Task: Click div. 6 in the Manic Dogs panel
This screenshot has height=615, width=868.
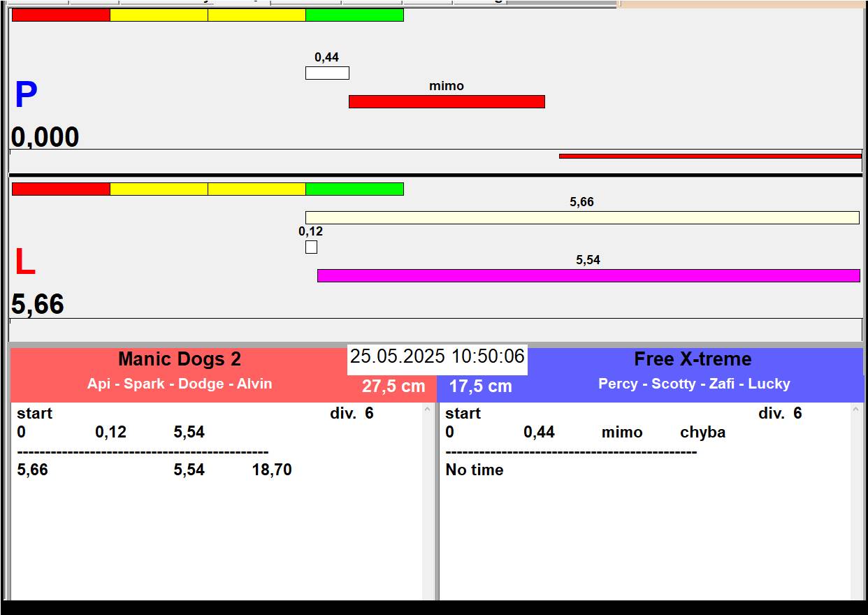Action: pos(352,414)
